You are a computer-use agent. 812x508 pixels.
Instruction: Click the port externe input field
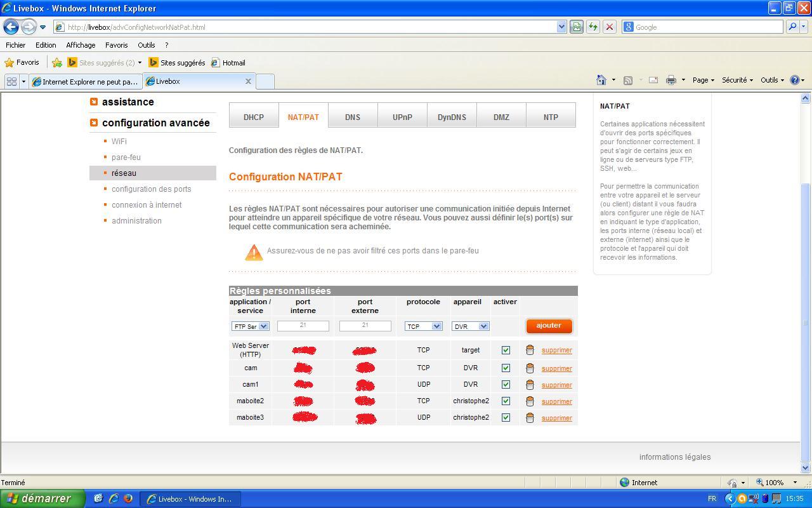pos(365,326)
